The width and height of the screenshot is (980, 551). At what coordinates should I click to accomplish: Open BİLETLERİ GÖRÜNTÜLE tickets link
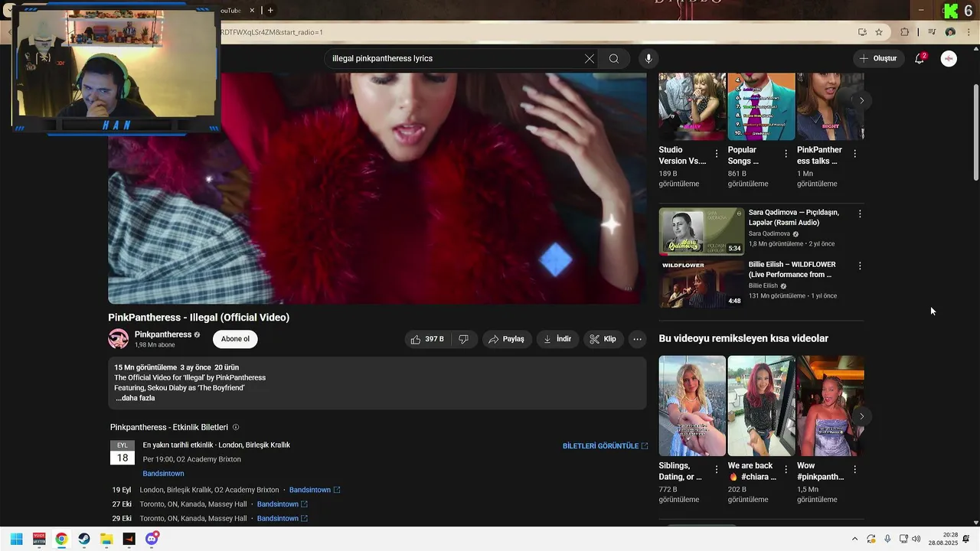click(605, 446)
